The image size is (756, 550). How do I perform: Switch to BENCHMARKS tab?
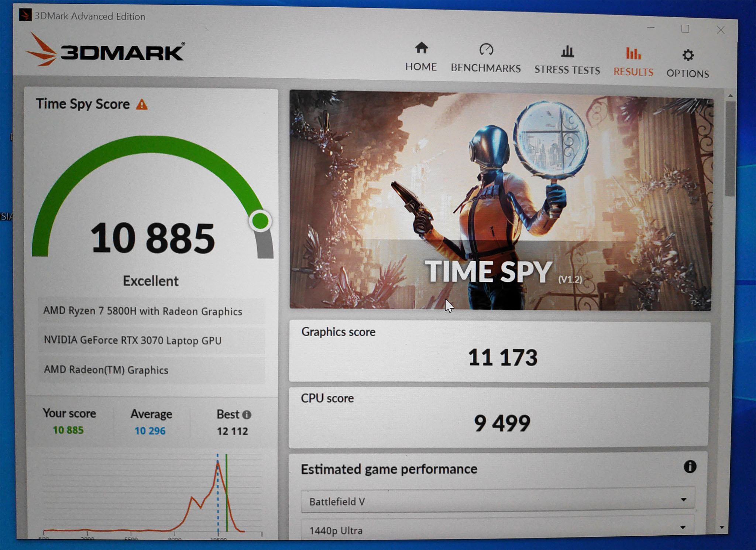tap(486, 68)
